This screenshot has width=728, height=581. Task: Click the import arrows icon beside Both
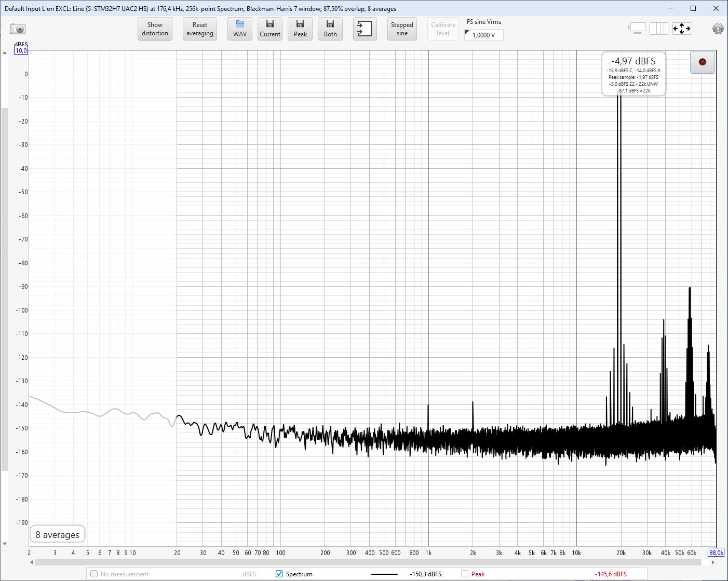pyautogui.click(x=365, y=29)
